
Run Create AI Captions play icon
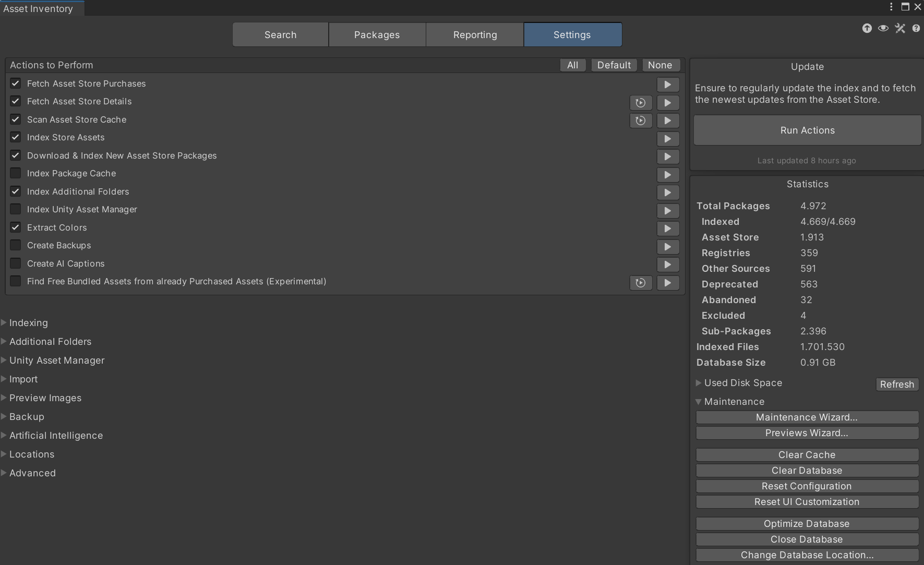(x=667, y=265)
